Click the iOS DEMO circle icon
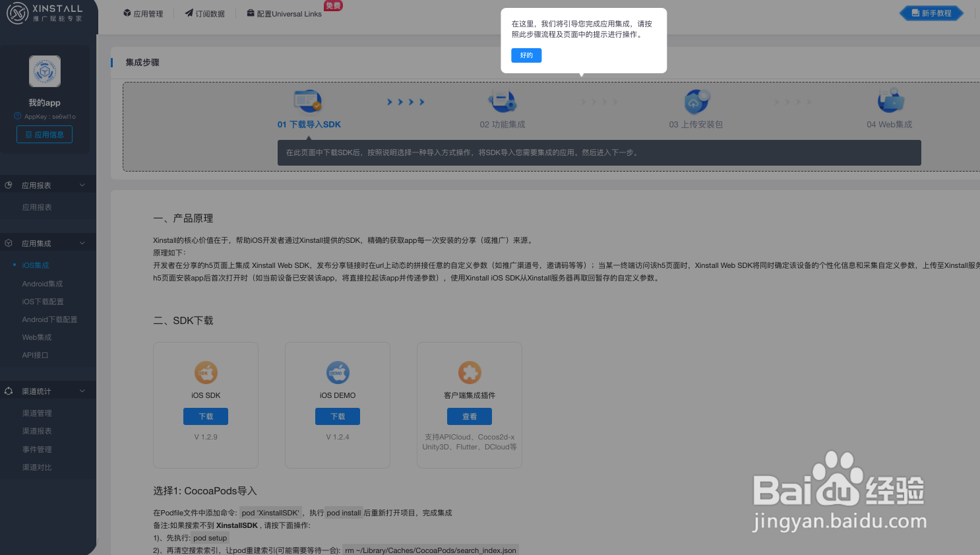 tap(337, 372)
